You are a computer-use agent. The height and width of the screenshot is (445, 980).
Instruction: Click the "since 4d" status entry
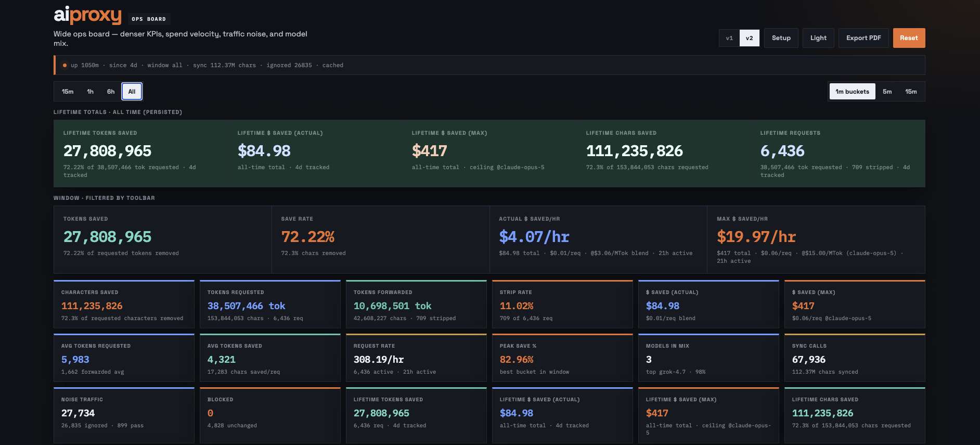point(123,66)
